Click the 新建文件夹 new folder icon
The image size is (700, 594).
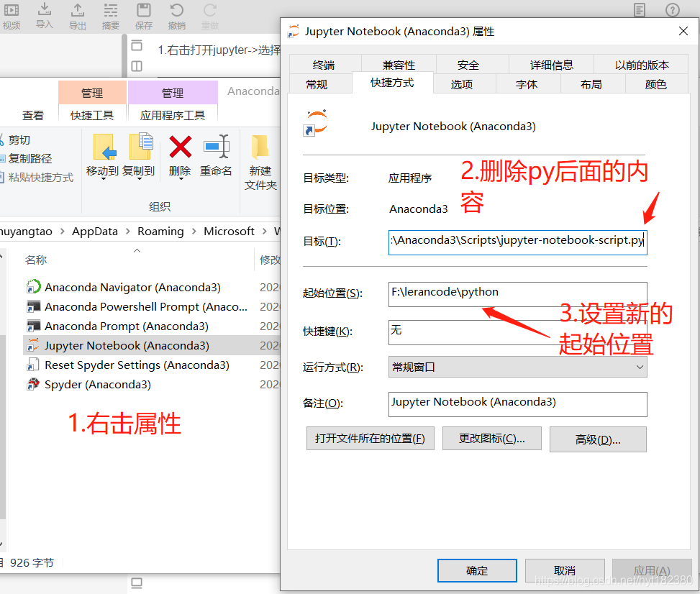point(260,147)
